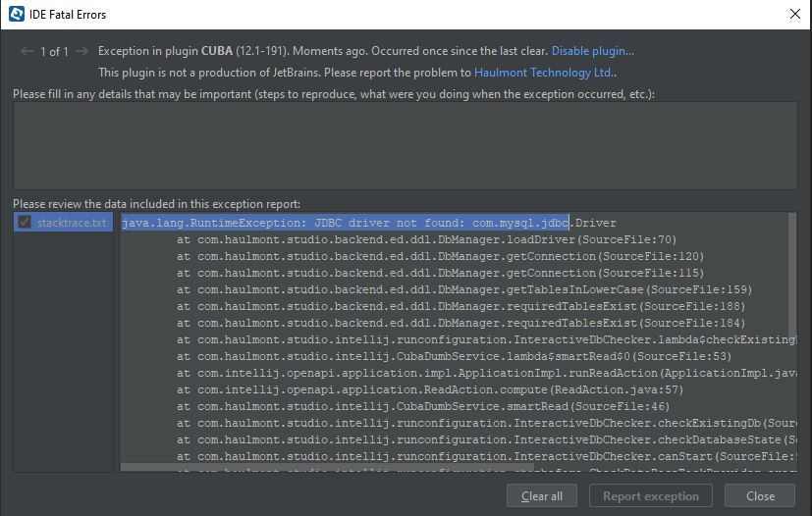
Task: Click the DbManager.getConnection(SourceFile:120) line
Action: click(440, 256)
